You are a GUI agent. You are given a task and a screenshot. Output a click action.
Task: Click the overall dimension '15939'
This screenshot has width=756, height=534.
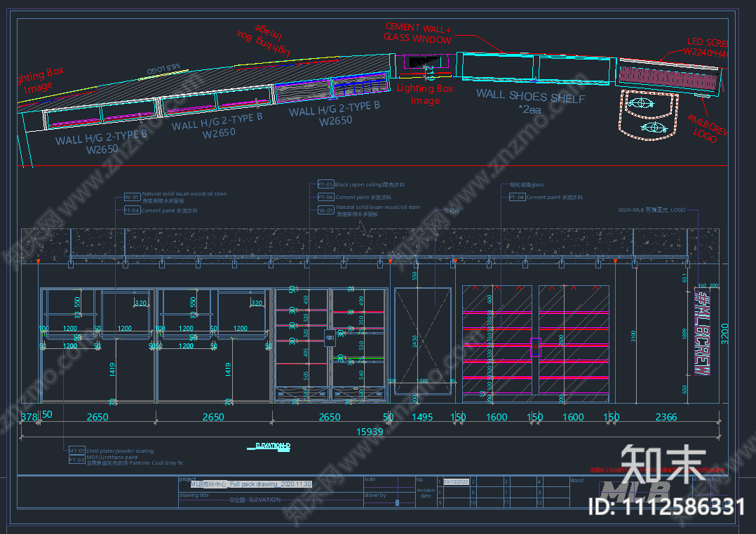point(370,432)
